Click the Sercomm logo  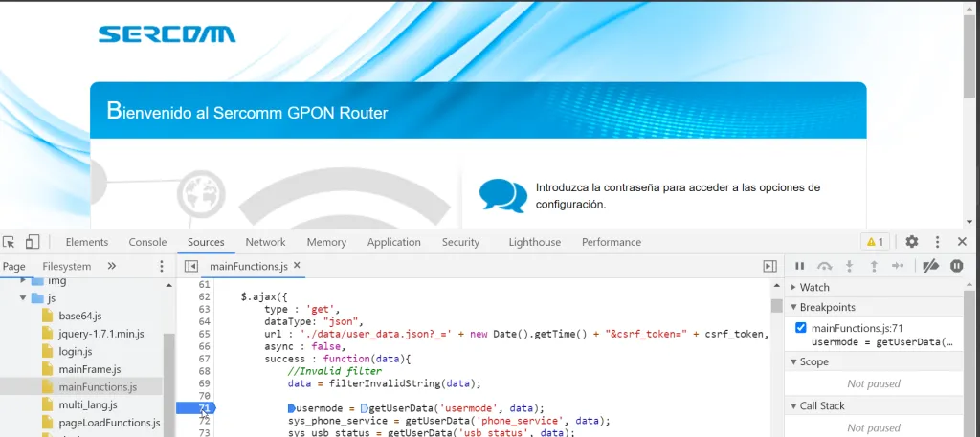tap(167, 34)
